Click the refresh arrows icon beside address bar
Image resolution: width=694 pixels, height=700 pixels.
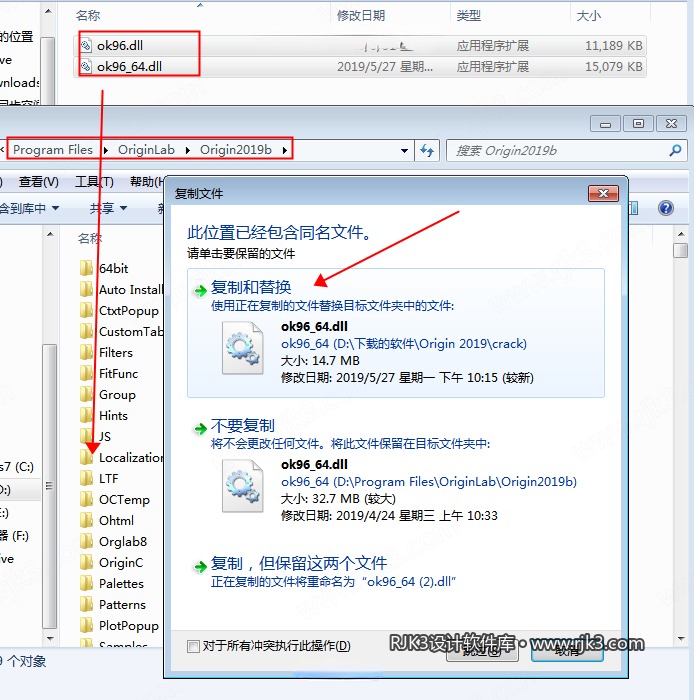coord(427,150)
